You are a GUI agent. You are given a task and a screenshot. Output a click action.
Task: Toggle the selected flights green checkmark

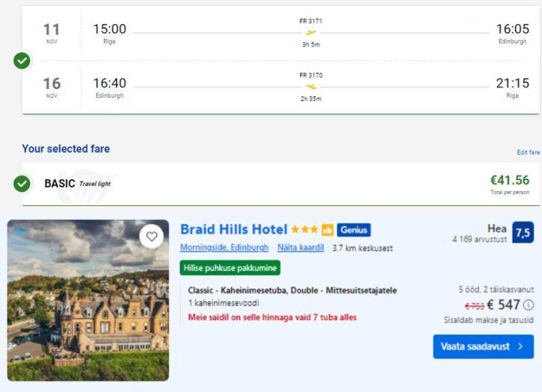coord(22,60)
